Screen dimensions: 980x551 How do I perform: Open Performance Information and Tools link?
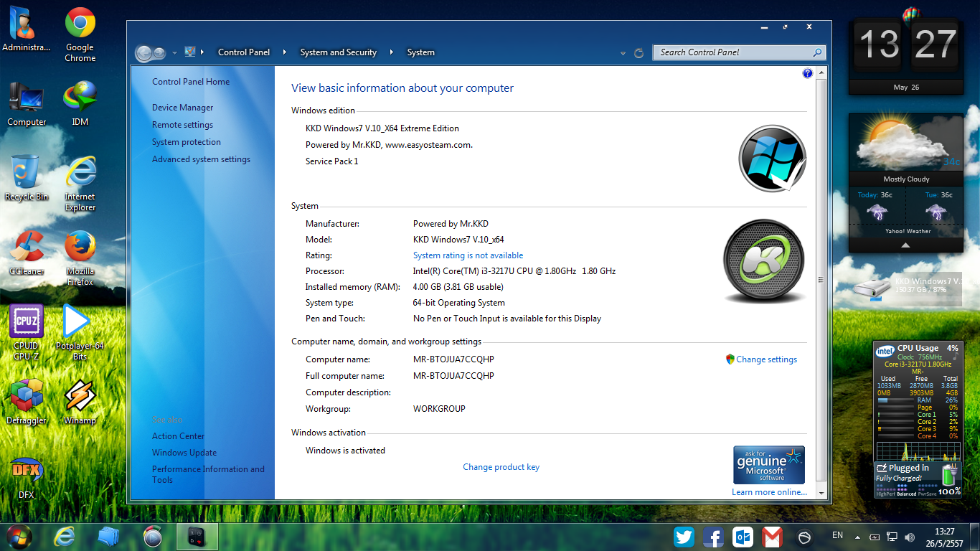[208, 474]
